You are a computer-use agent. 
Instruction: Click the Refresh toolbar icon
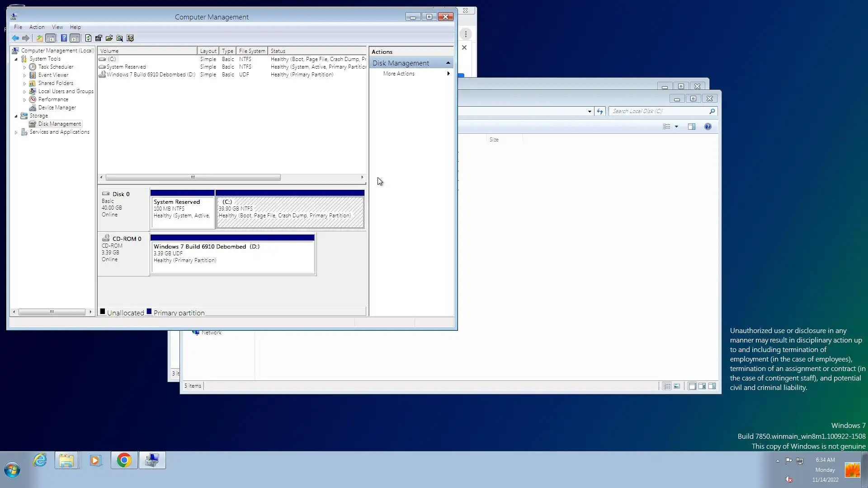[88, 38]
